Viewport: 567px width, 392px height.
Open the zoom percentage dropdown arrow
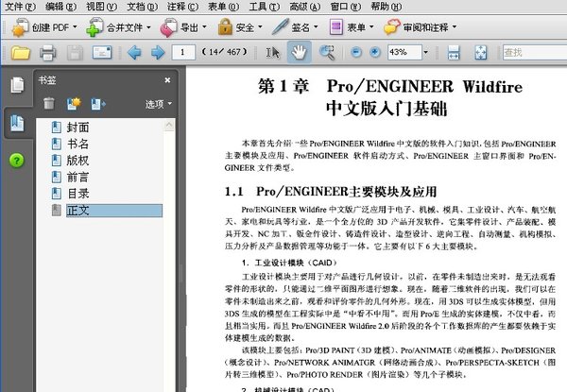click(425, 53)
